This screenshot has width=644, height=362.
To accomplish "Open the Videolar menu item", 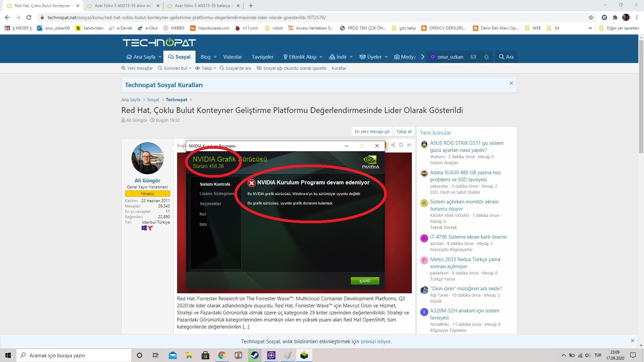I will [x=232, y=57].
